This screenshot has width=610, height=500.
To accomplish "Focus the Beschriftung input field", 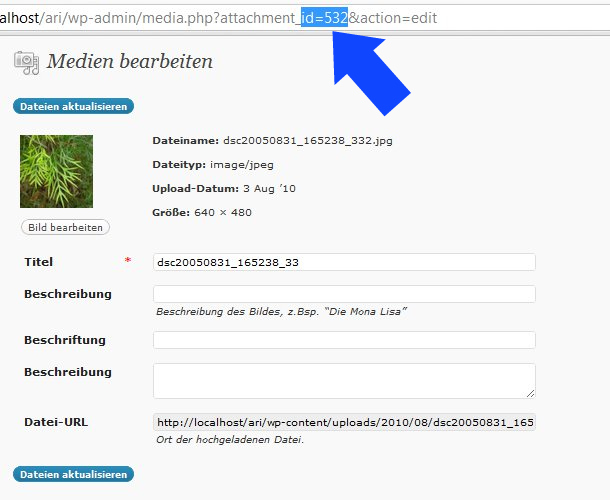I will [x=343, y=340].
